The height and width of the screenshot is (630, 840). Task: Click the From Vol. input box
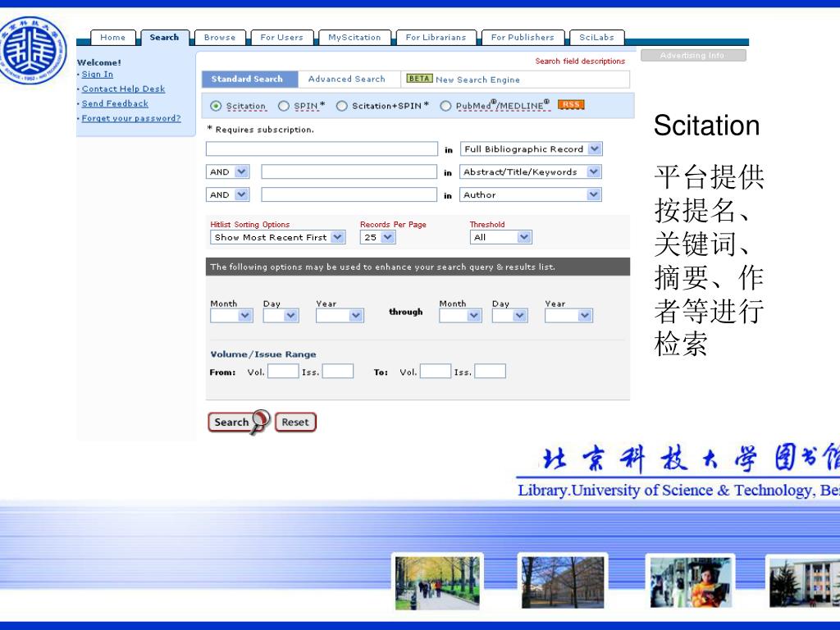(283, 372)
